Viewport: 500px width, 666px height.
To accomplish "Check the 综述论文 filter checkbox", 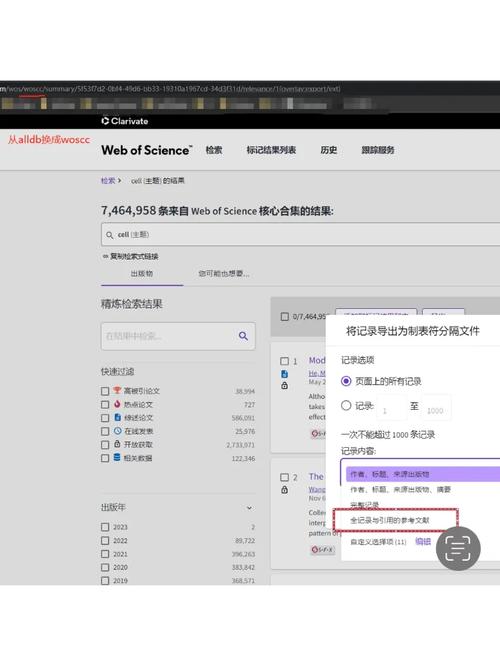I will point(105,418).
